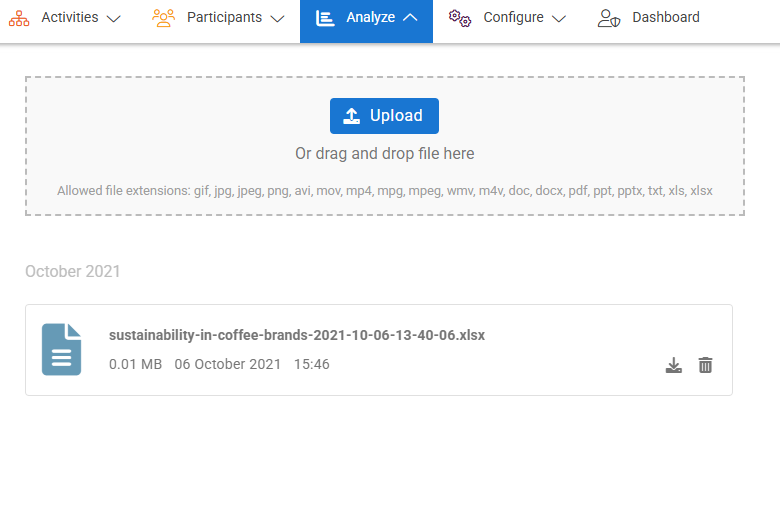Click the Participants menu label
Viewport: 780px width, 523px height.
pyautogui.click(x=224, y=18)
